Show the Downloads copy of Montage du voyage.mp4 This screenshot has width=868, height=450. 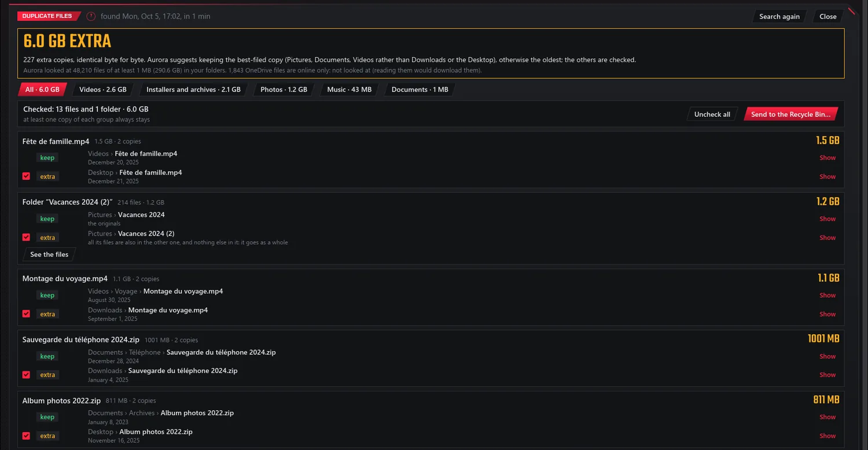827,314
